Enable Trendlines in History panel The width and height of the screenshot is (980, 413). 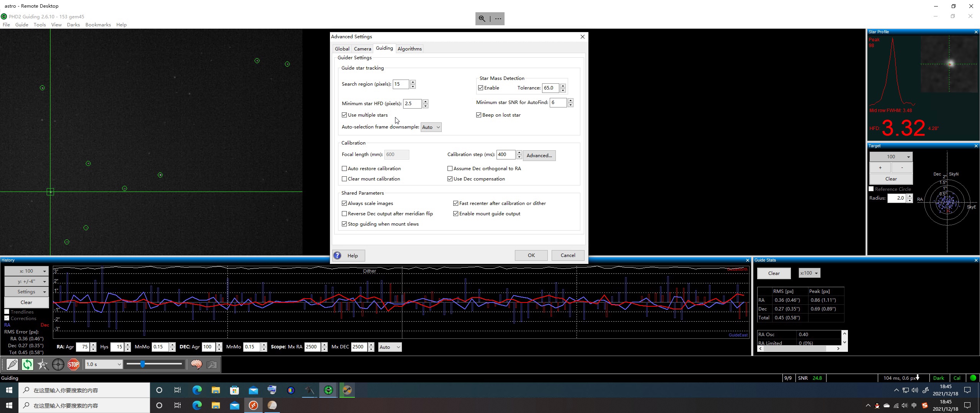click(x=7, y=312)
